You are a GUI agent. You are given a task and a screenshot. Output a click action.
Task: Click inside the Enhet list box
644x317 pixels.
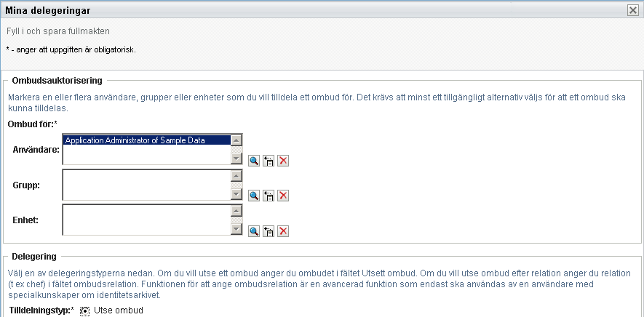point(146,220)
